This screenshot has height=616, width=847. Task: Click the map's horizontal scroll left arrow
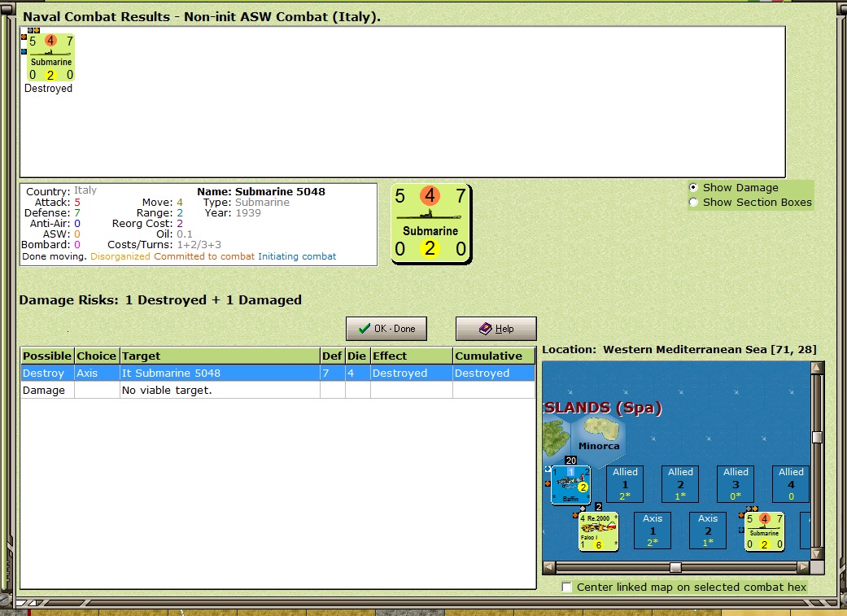549,567
